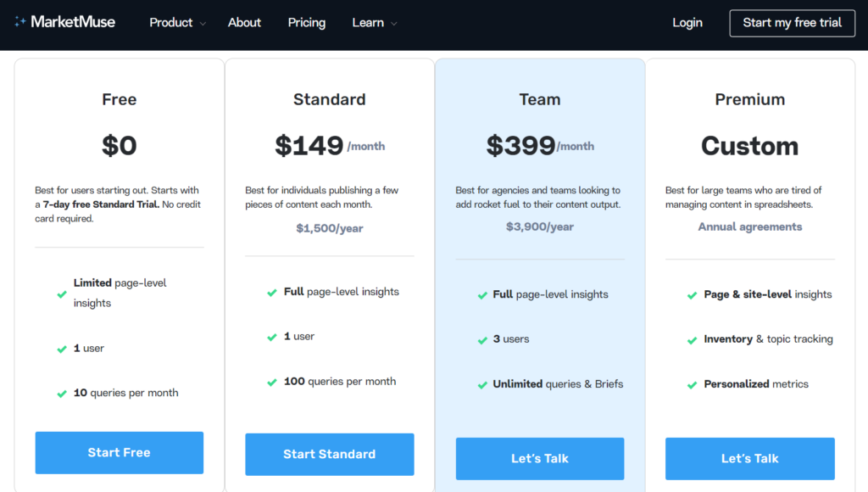Click checkmark beside 1 user in Standard plan
Image resolution: width=868 pixels, height=492 pixels.
(272, 337)
